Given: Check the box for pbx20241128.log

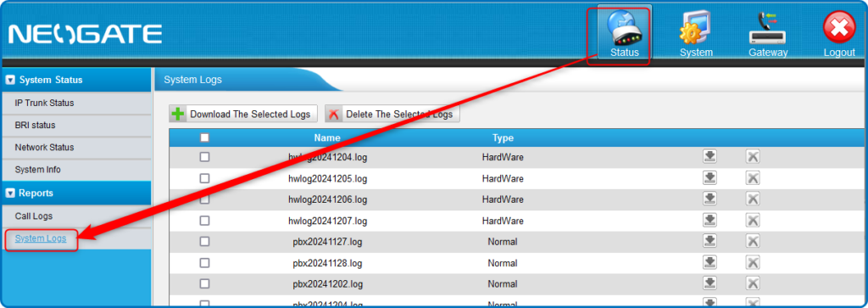Looking at the screenshot, I should tap(204, 262).
